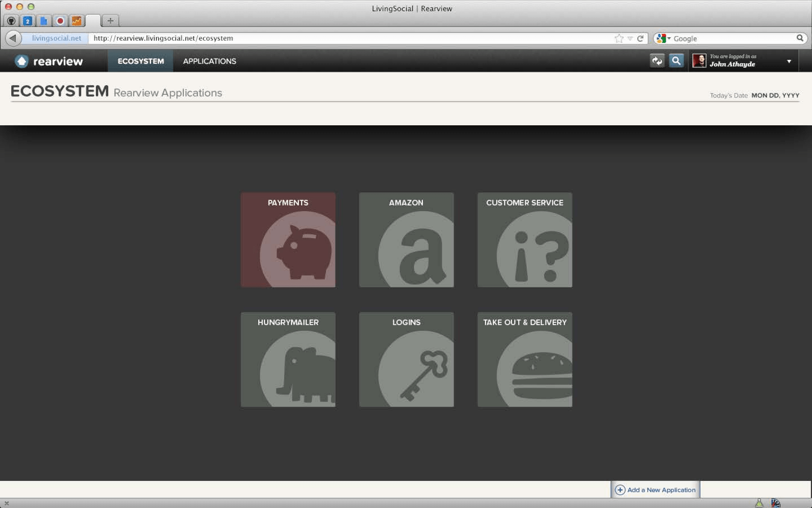The image size is (812, 508).
Task: Switch to the blue '2' pinned tab
Action: coord(27,21)
